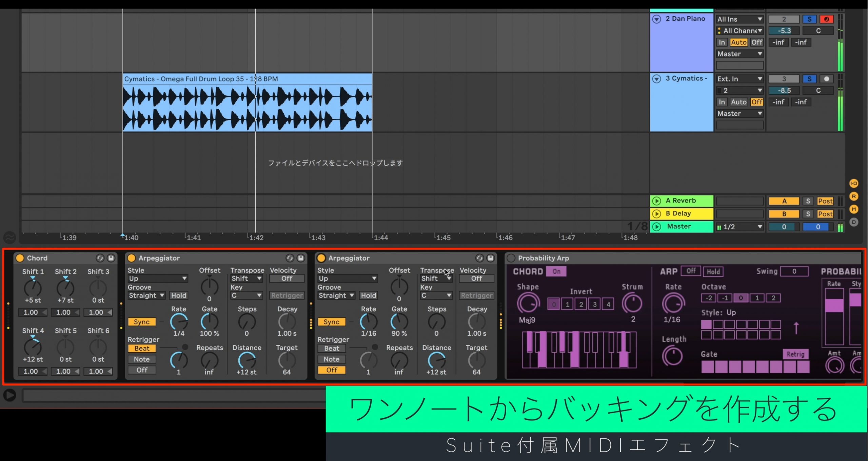The height and width of the screenshot is (461, 868).
Task: Adjust Gate knob on second Arpeggiator (Rate 1/16)
Action: coord(399,322)
